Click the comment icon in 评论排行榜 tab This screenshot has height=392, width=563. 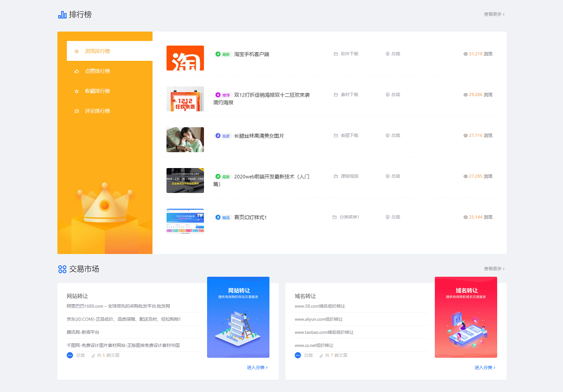tap(76, 111)
